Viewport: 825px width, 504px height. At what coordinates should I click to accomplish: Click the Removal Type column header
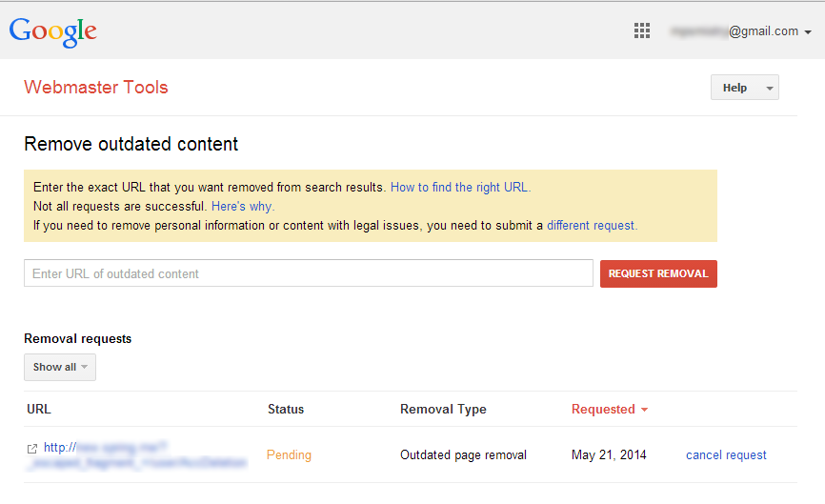443,410
